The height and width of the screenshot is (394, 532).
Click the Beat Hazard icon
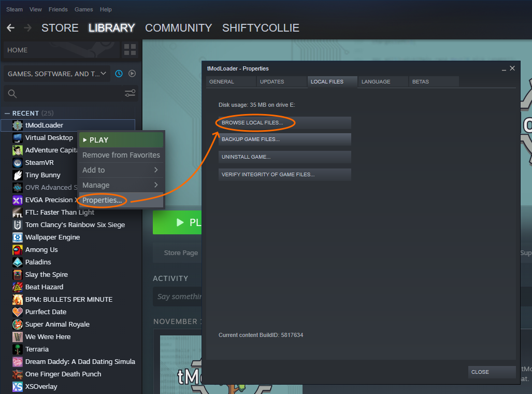coord(18,287)
